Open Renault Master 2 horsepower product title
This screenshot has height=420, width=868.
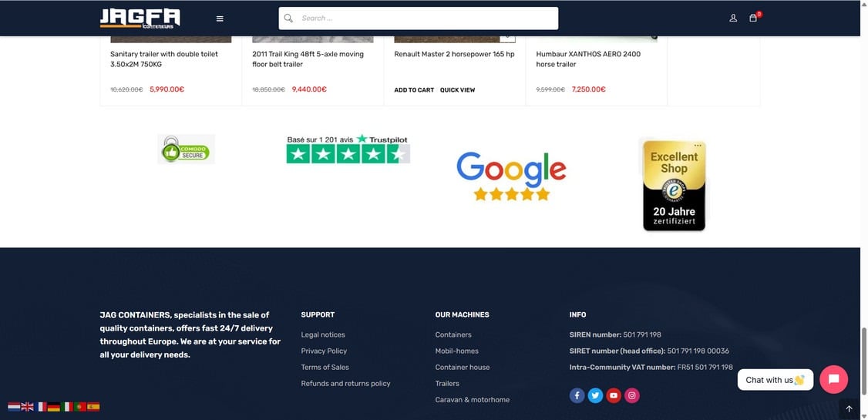pyautogui.click(x=454, y=54)
